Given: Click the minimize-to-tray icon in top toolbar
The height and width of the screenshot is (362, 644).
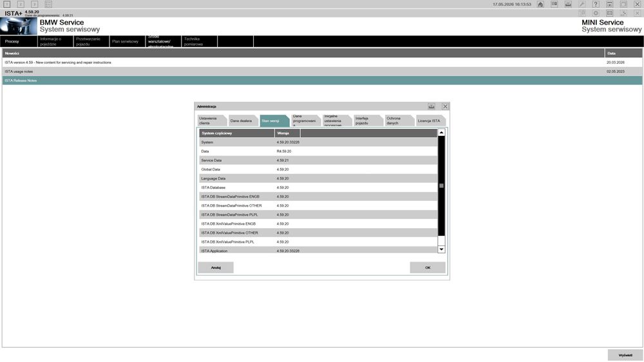Looking at the screenshot, I should pyautogui.click(x=609, y=4).
